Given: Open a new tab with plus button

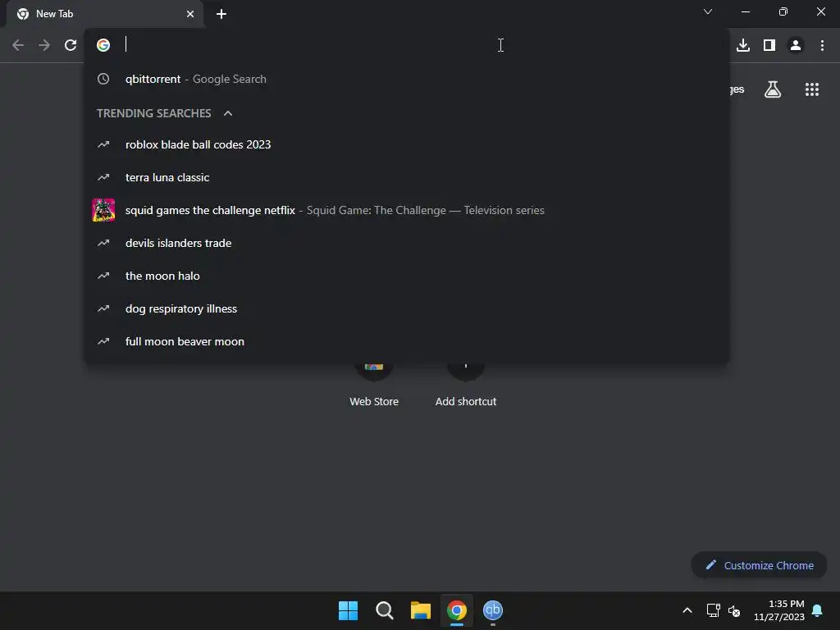Looking at the screenshot, I should 221,14.
